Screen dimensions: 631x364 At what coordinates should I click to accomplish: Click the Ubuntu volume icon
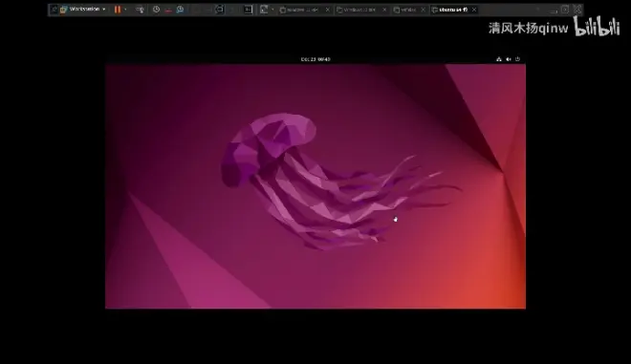509,59
